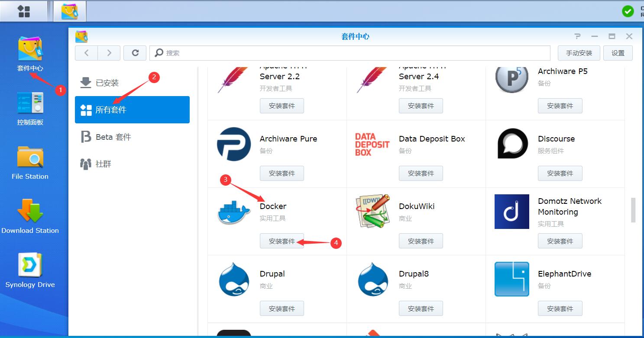
Task: Go forward with the right arrow button
Action: click(x=109, y=53)
